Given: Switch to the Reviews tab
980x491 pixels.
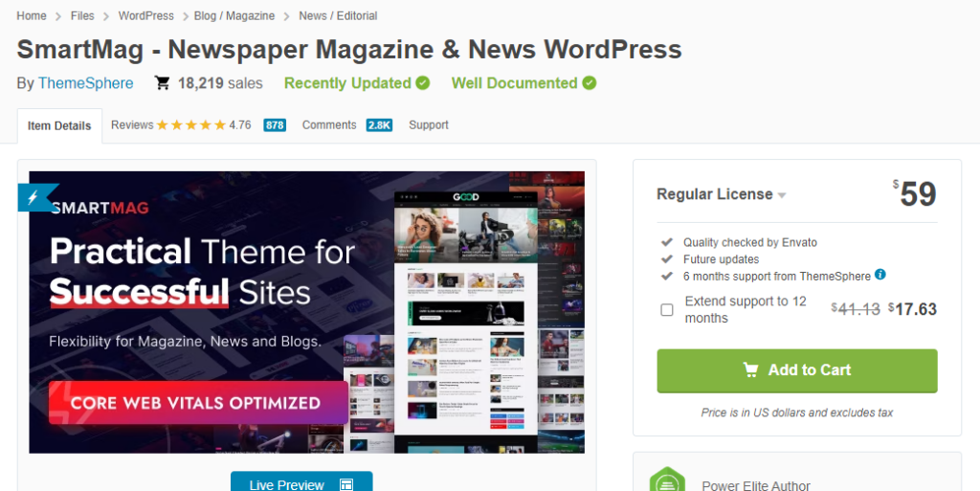Looking at the screenshot, I should (x=132, y=125).
